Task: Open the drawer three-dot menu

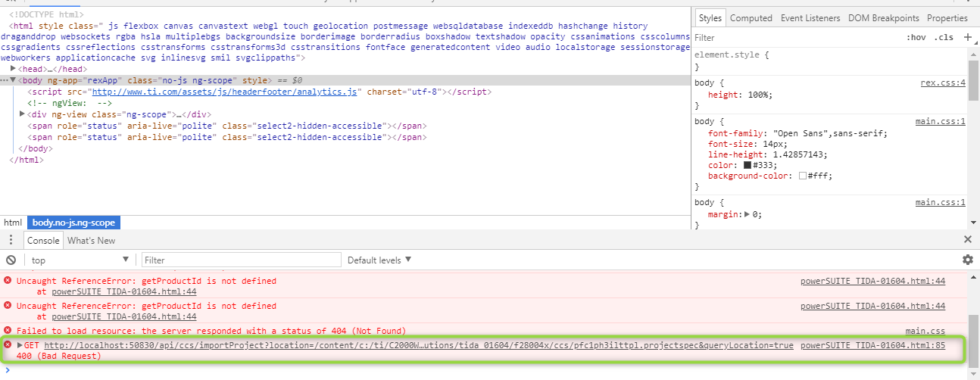Action: 11,240
